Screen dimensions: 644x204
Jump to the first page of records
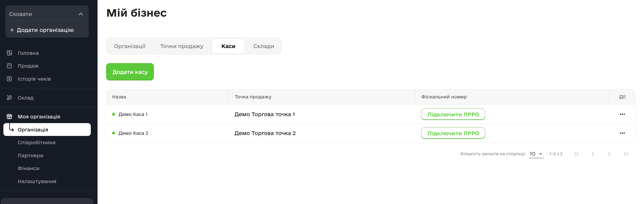pyautogui.click(x=577, y=154)
